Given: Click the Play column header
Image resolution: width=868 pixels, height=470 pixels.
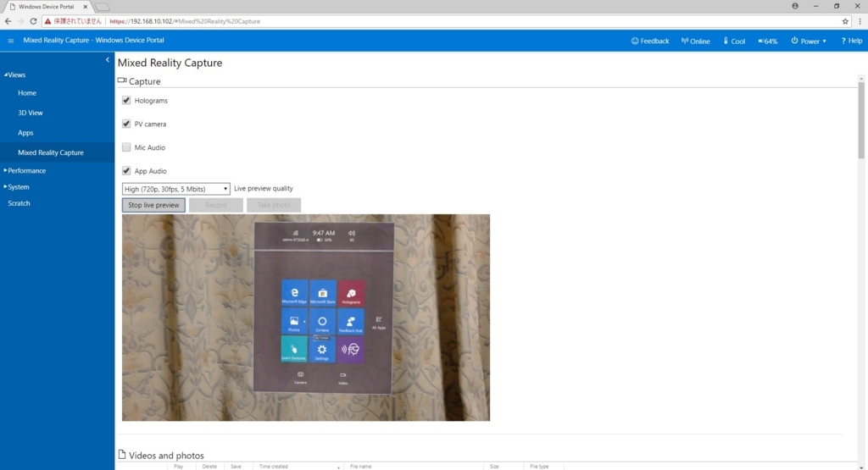Looking at the screenshot, I should (x=178, y=467).
